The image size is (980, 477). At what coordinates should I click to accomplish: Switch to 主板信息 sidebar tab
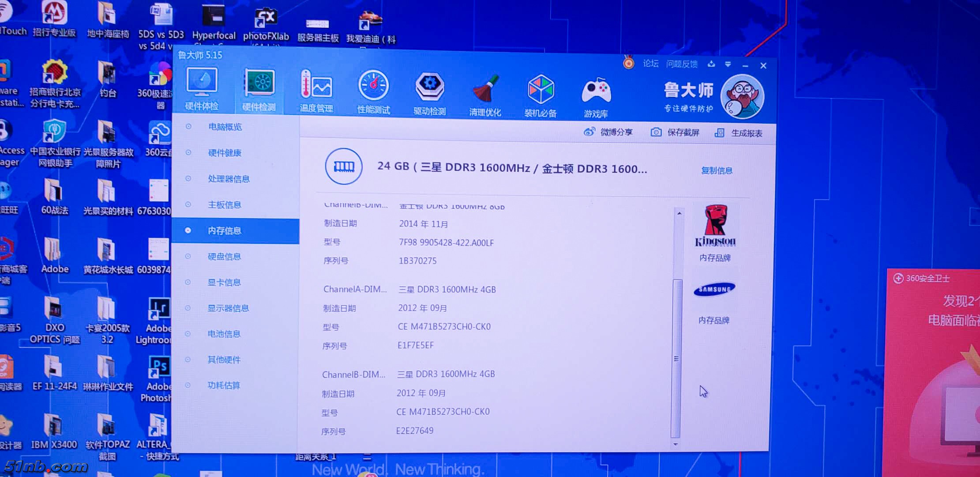point(224,204)
